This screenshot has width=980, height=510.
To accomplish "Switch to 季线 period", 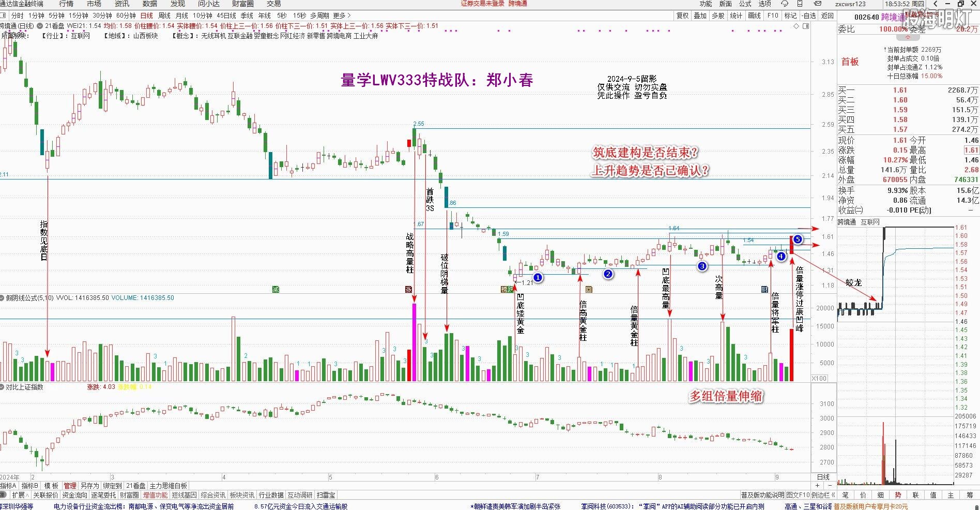I will [x=247, y=16].
